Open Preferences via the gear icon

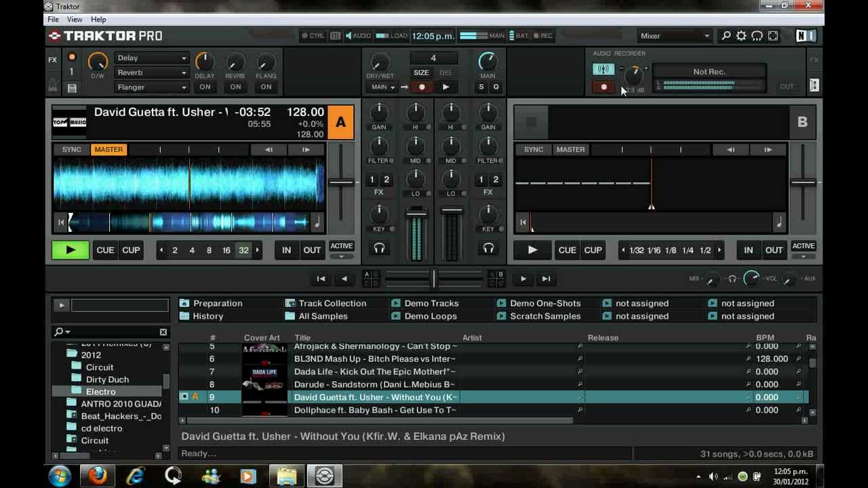(x=741, y=36)
